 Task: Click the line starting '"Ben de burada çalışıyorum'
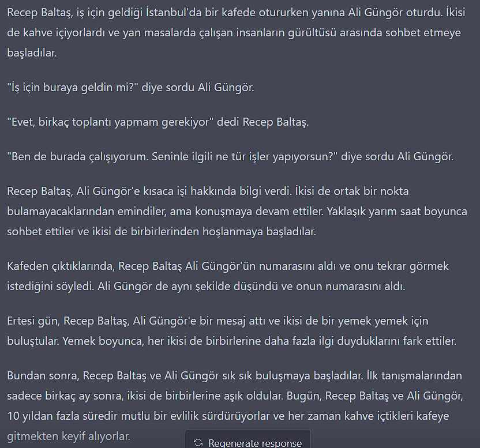230,156
